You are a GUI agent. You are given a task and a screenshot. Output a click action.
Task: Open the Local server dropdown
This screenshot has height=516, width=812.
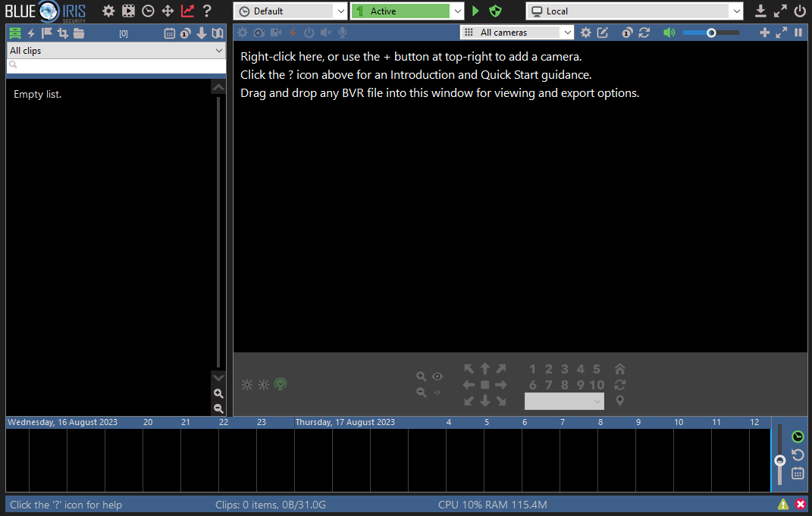[635, 11]
